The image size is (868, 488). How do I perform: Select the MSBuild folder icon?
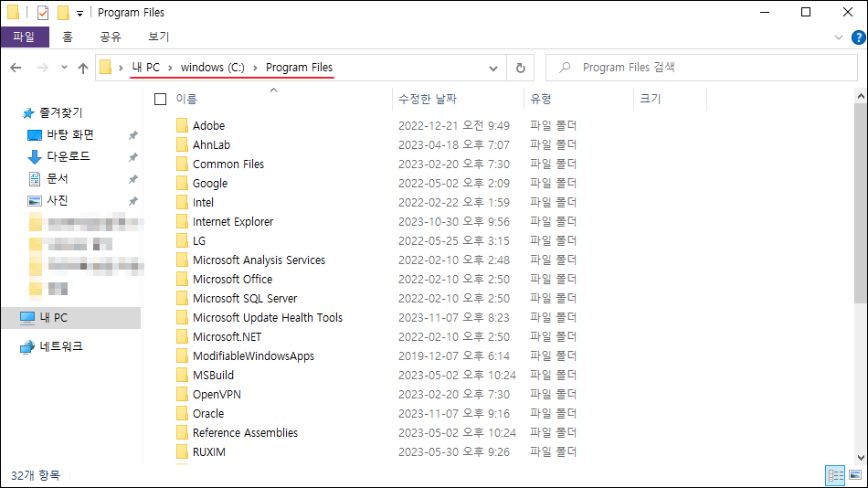182,375
